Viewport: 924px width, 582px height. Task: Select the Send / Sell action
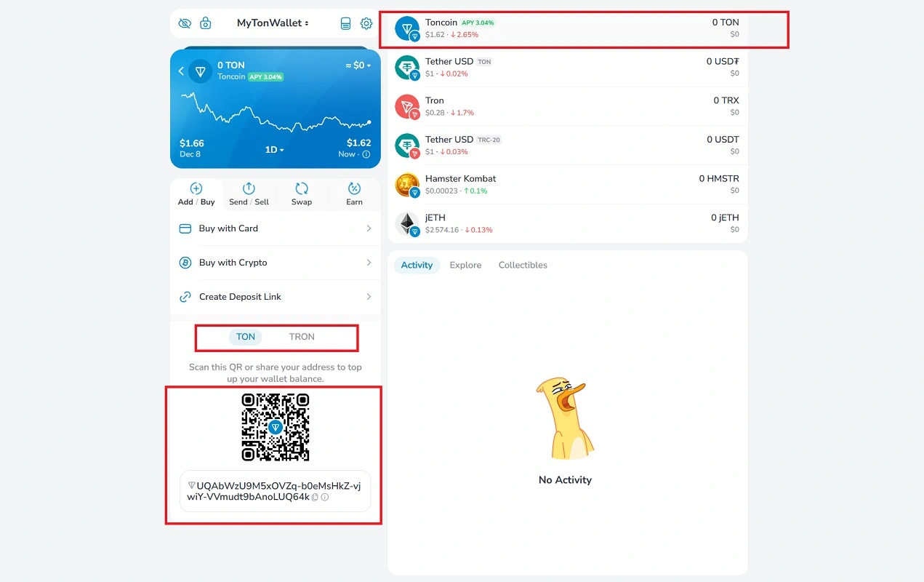point(249,194)
